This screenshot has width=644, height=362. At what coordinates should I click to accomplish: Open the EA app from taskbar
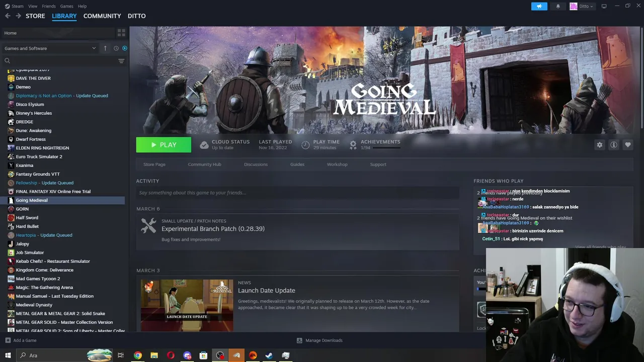coord(253,355)
